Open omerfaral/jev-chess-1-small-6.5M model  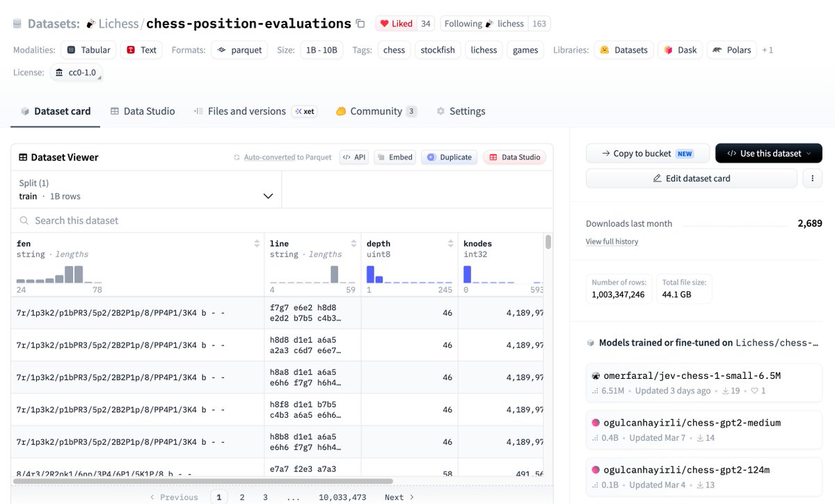[x=704, y=383]
